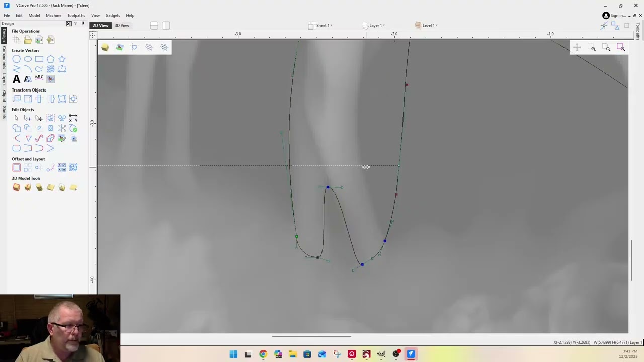Switch to the 3D View tab
This screenshot has width=644, height=362.
pyautogui.click(x=122, y=26)
